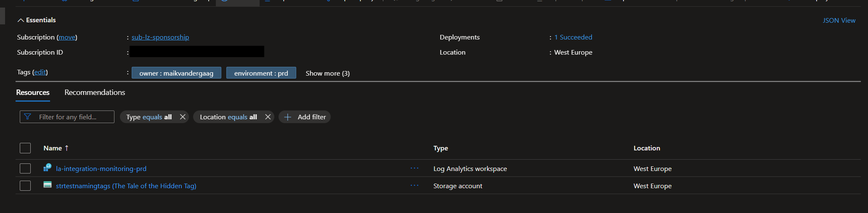This screenshot has width=868, height=213.
Task: Expand Show more (3) tags
Action: click(327, 73)
